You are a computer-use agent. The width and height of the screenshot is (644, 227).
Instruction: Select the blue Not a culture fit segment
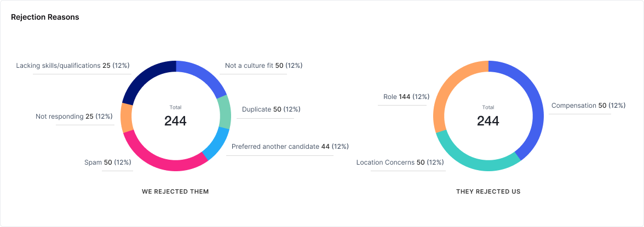205,77
